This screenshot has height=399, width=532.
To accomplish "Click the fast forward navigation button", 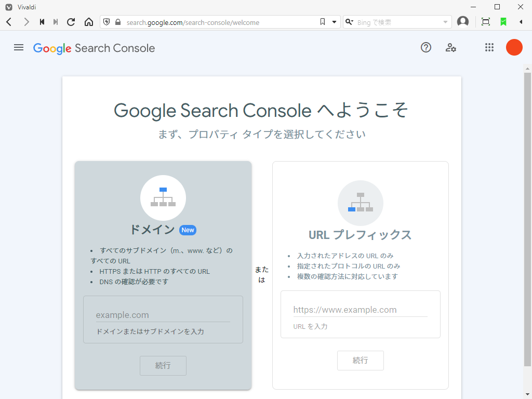I will [56, 22].
